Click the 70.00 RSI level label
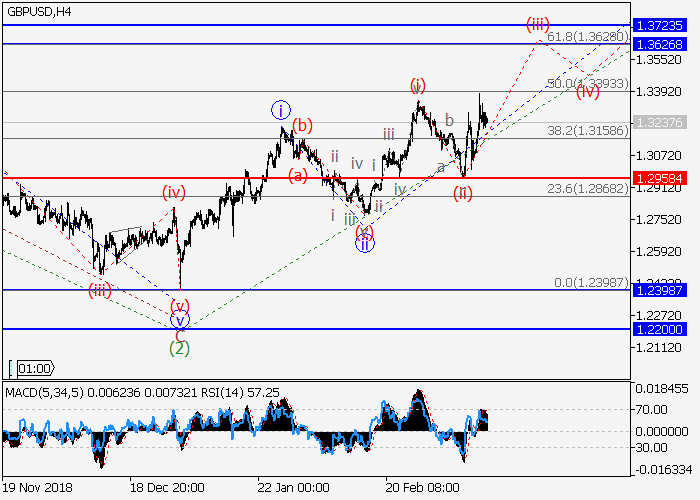The image size is (700, 500). point(651,409)
